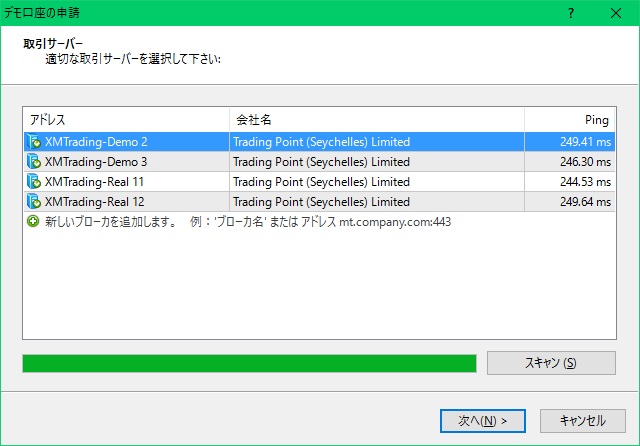The width and height of the screenshot is (640, 446).
Task: Click company name cell of Real 12 row
Action: coord(377,202)
